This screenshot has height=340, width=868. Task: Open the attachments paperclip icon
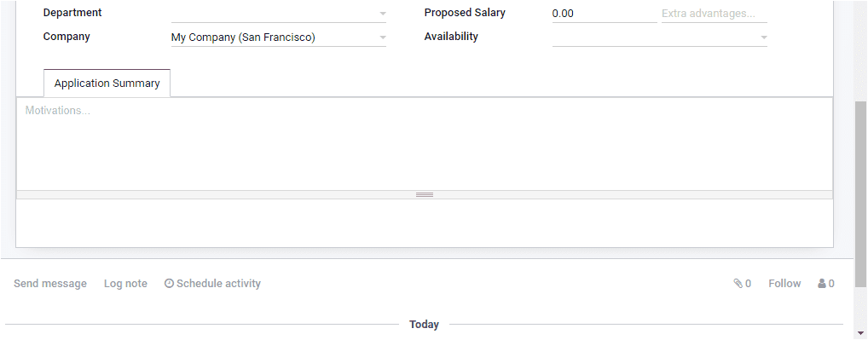click(x=738, y=284)
